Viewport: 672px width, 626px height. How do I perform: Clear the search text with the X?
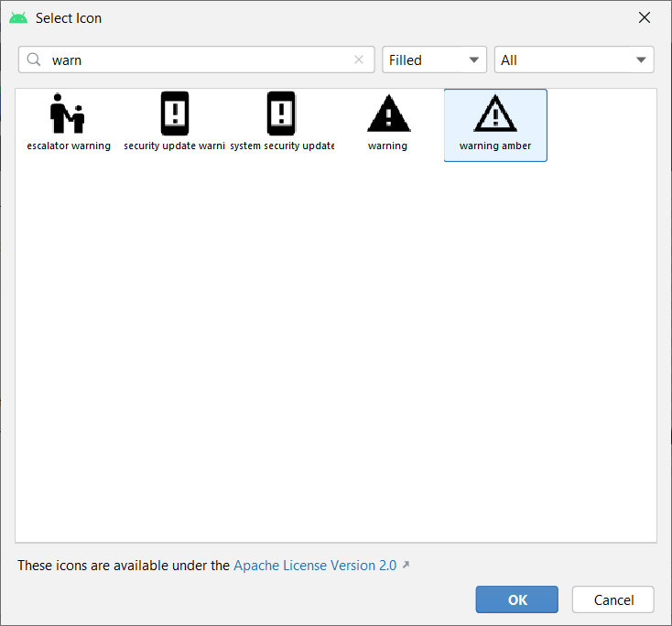point(359,59)
